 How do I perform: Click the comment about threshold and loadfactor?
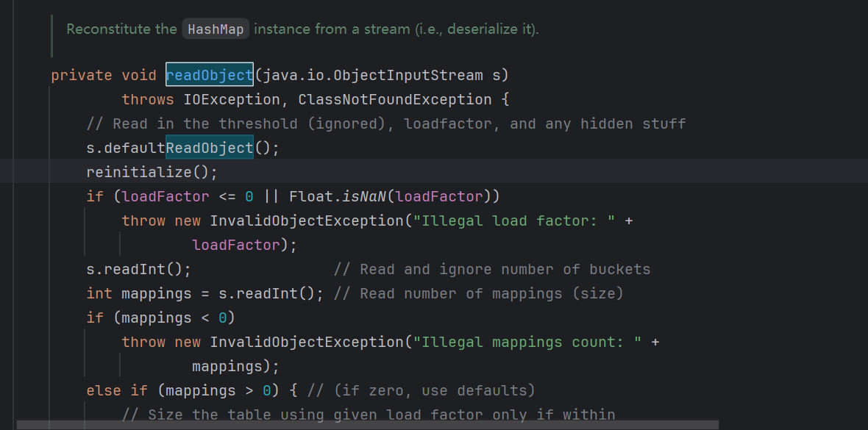[x=386, y=123]
